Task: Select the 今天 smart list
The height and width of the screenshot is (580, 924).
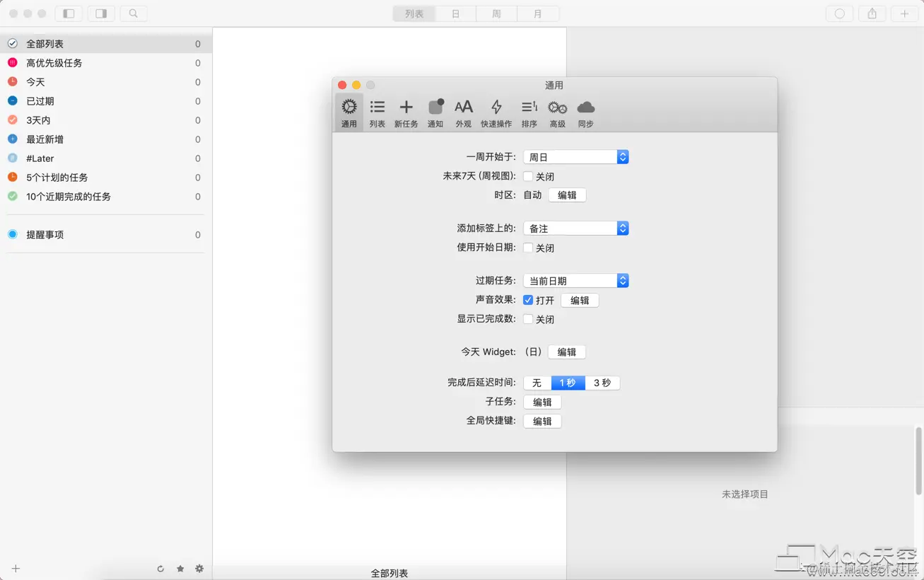Action: click(106, 82)
